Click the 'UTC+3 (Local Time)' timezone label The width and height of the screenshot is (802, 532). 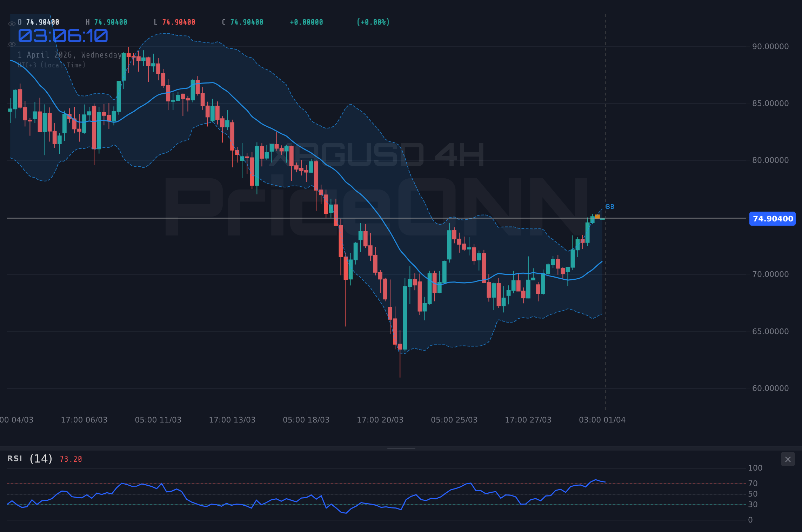click(x=52, y=65)
